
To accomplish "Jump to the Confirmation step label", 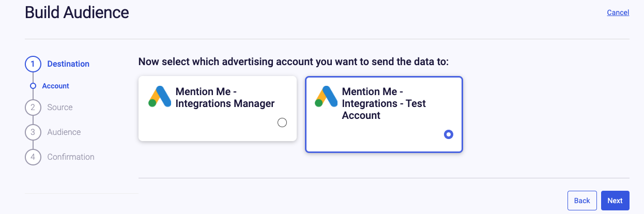I will [71, 157].
